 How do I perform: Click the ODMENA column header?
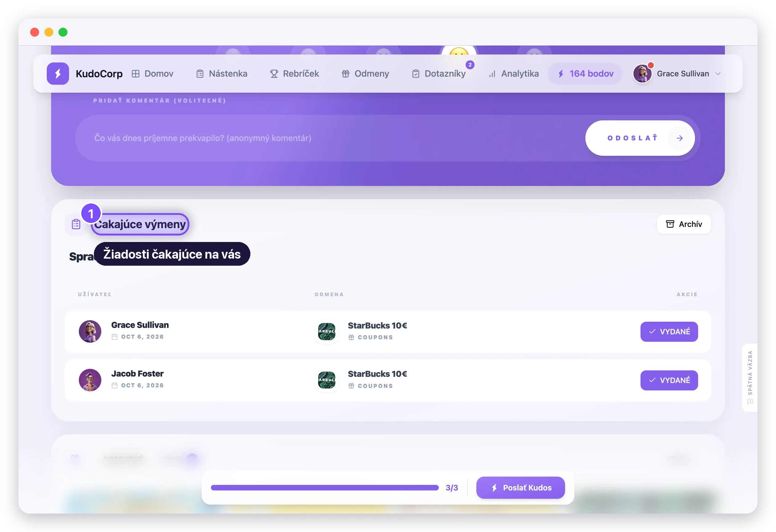coord(329,294)
